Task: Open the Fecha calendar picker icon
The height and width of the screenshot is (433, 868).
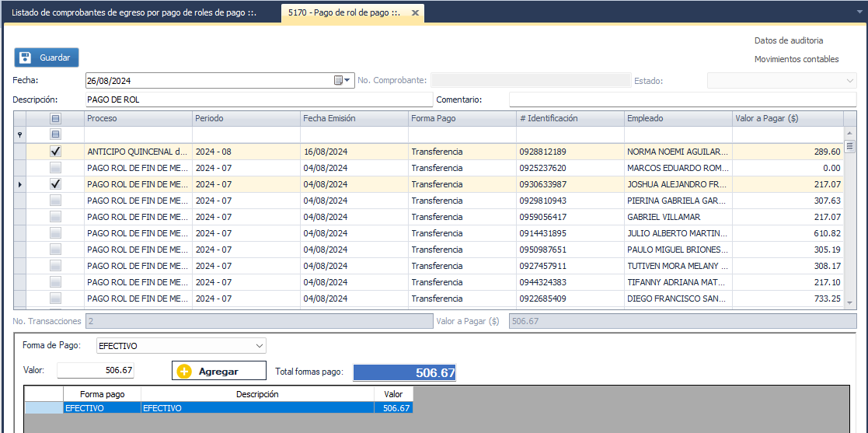Action: click(338, 80)
